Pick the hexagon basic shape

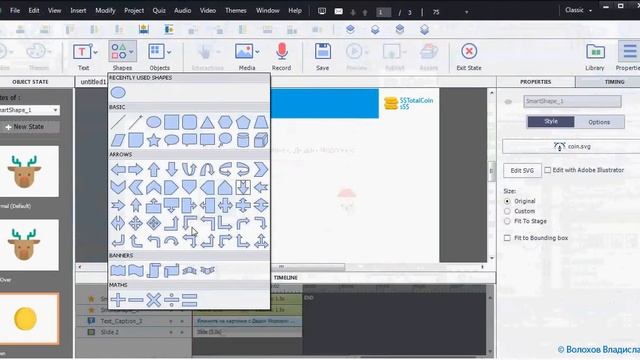click(x=225, y=122)
